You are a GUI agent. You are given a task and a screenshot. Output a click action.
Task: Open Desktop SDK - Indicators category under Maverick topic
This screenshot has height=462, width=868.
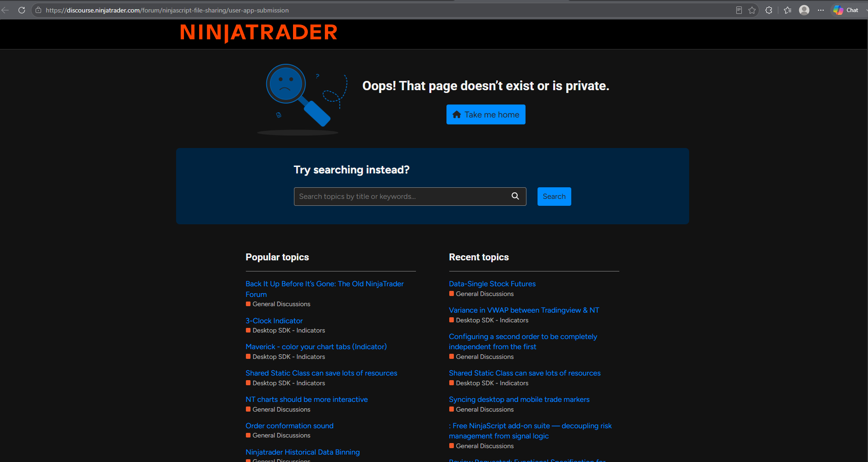[x=285, y=357]
